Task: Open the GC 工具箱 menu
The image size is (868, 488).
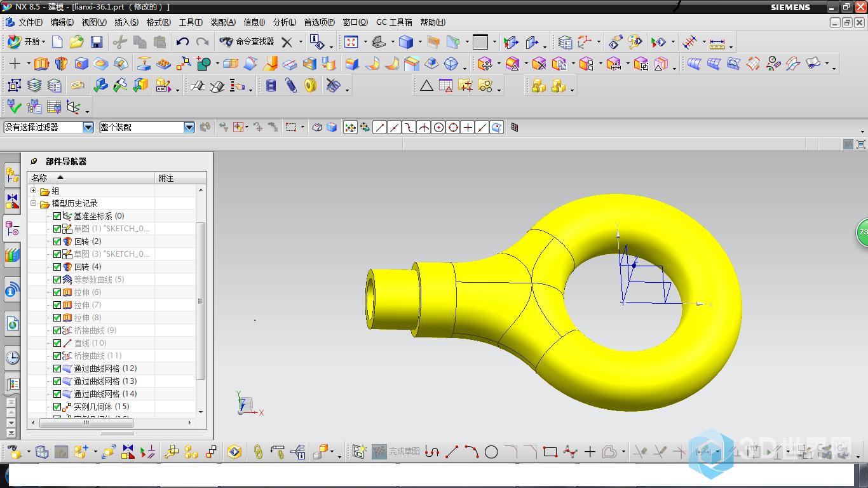Action: point(394,22)
